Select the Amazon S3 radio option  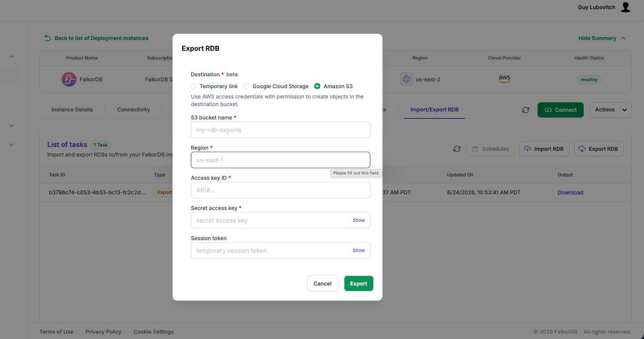[317, 86]
